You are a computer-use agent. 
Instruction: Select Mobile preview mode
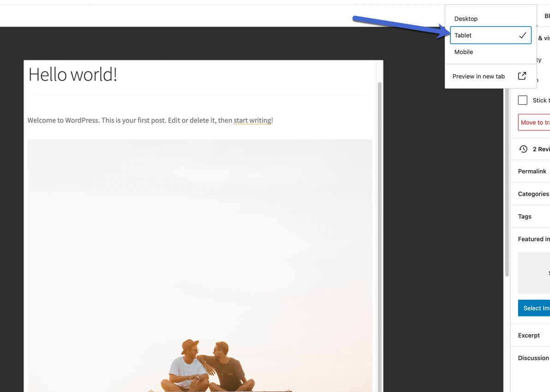463,52
